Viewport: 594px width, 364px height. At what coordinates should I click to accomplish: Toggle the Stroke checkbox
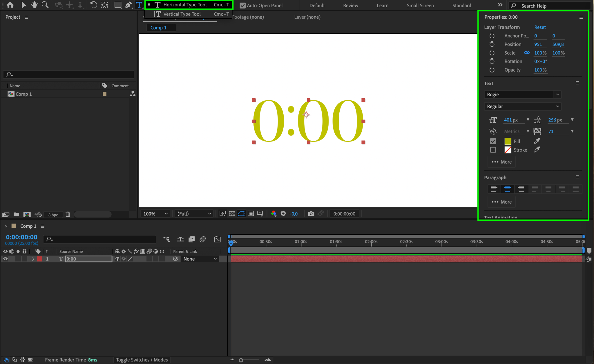493,150
